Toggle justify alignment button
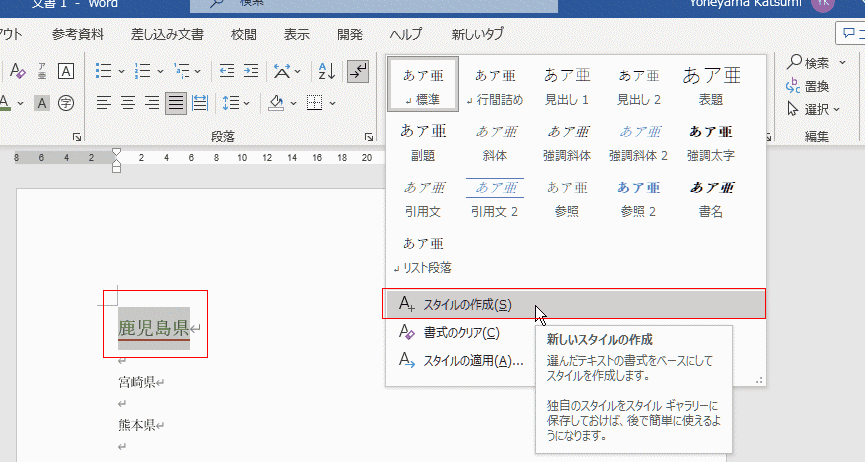This screenshot has width=865, height=462. 176,102
